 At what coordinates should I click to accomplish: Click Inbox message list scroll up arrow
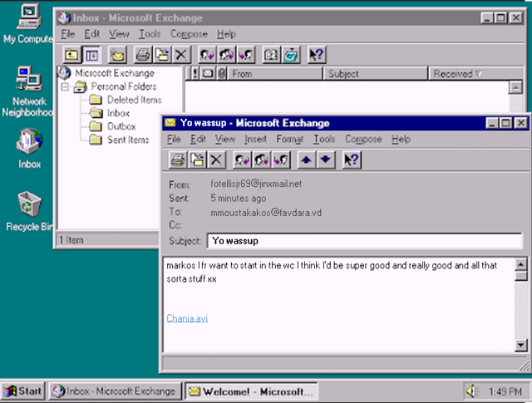click(515, 87)
